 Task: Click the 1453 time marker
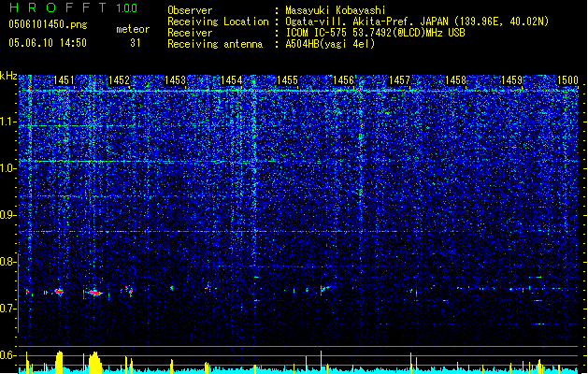coord(175,80)
